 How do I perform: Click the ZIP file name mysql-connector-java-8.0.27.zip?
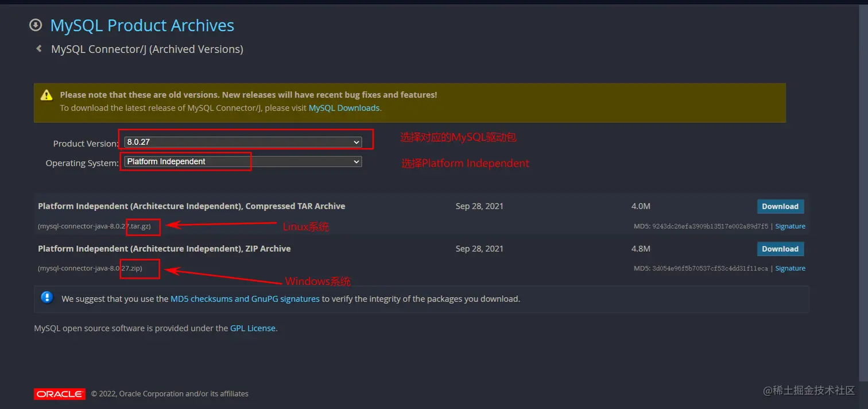(x=90, y=268)
